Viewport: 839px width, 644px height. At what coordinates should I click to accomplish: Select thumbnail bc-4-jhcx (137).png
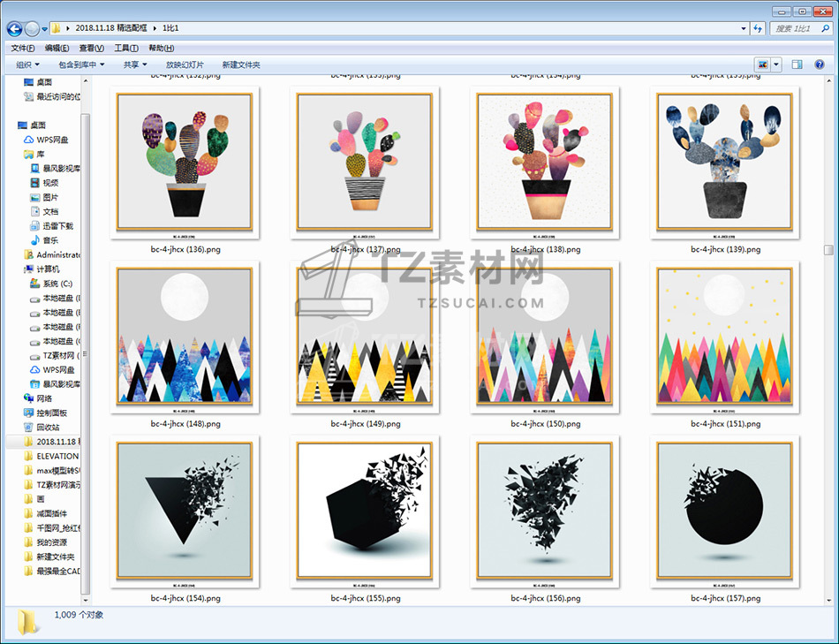coord(365,163)
